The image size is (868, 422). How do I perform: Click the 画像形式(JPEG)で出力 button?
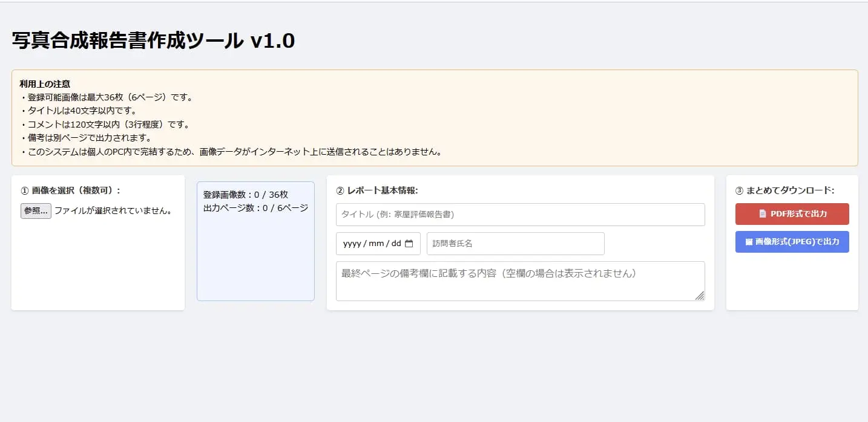[792, 242]
